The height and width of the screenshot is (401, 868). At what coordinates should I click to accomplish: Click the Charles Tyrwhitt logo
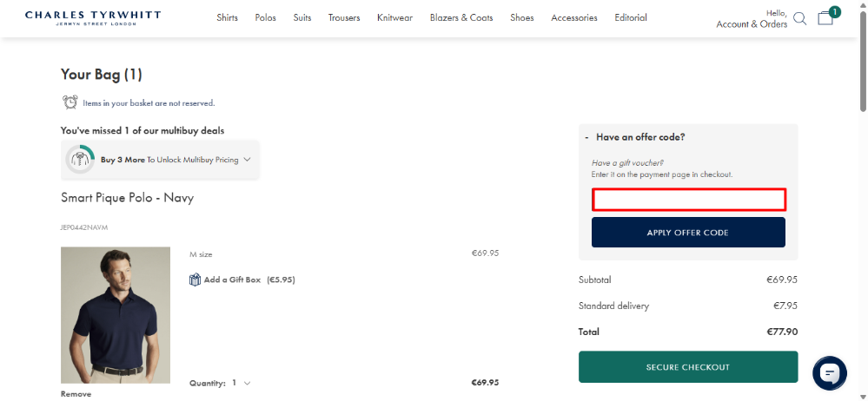(x=93, y=18)
